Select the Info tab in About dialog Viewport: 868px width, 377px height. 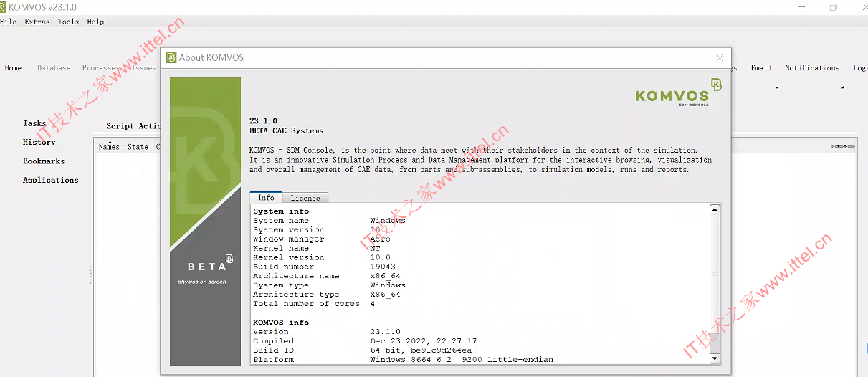pyautogui.click(x=266, y=198)
